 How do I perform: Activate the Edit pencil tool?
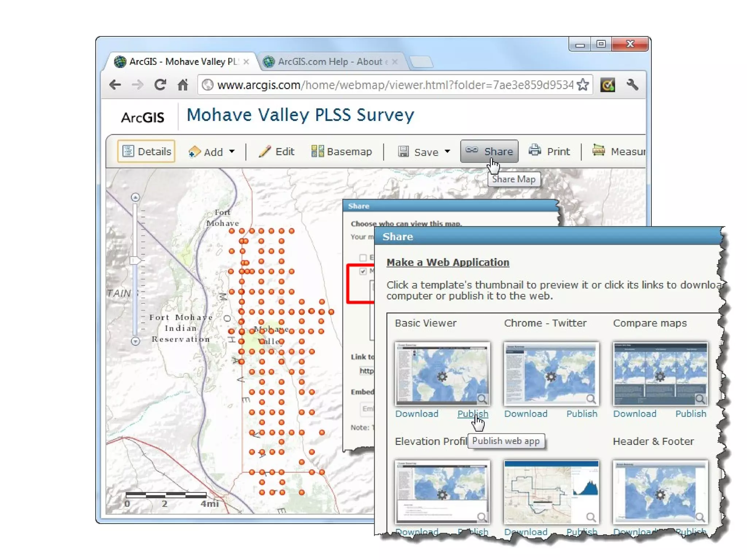(x=277, y=151)
